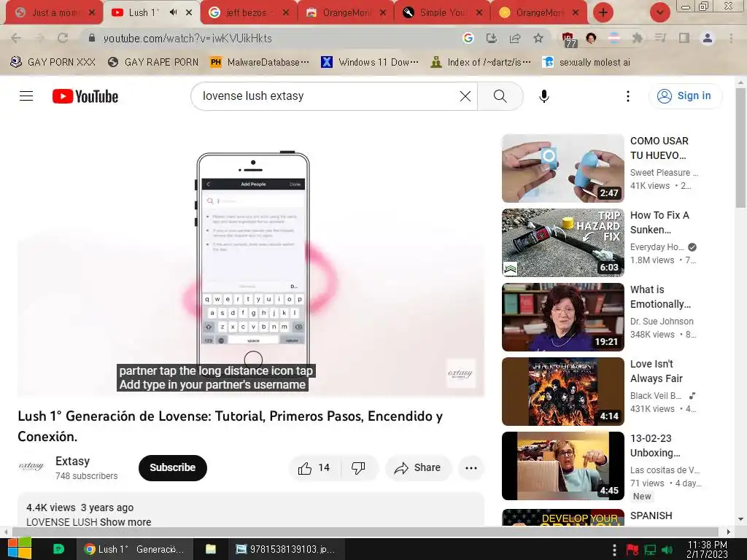Share this page from the address bar
Viewport: 747px width, 560px height.
tap(515, 38)
